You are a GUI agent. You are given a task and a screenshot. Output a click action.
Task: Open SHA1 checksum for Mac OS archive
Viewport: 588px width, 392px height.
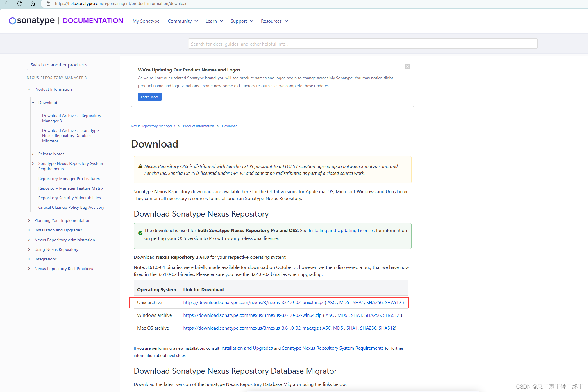tap(352, 328)
